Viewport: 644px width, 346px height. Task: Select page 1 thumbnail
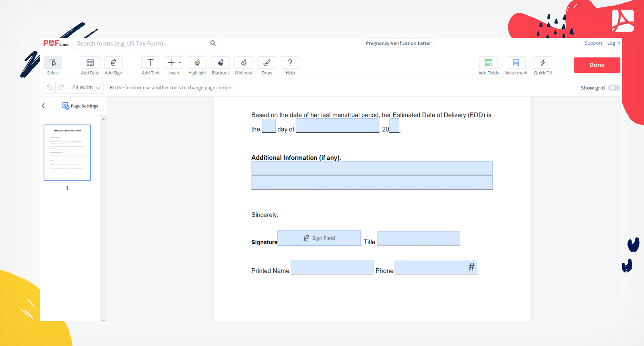(x=67, y=152)
